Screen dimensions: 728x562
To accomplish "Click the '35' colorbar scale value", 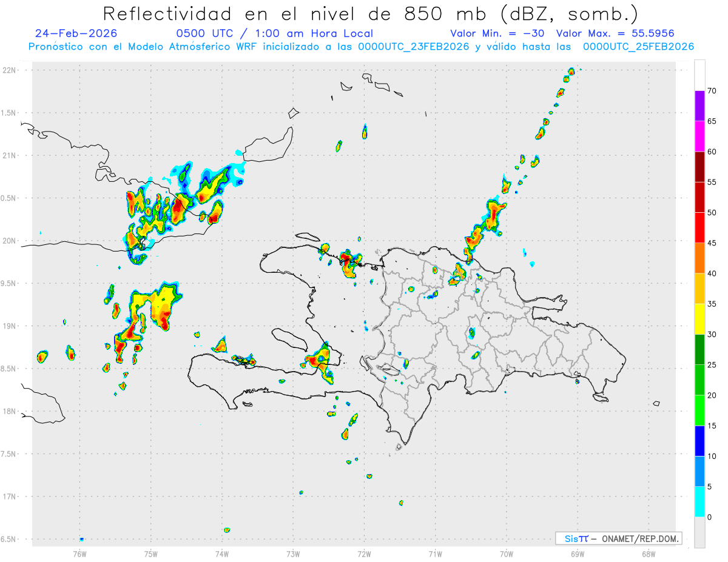I will click(712, 304).
